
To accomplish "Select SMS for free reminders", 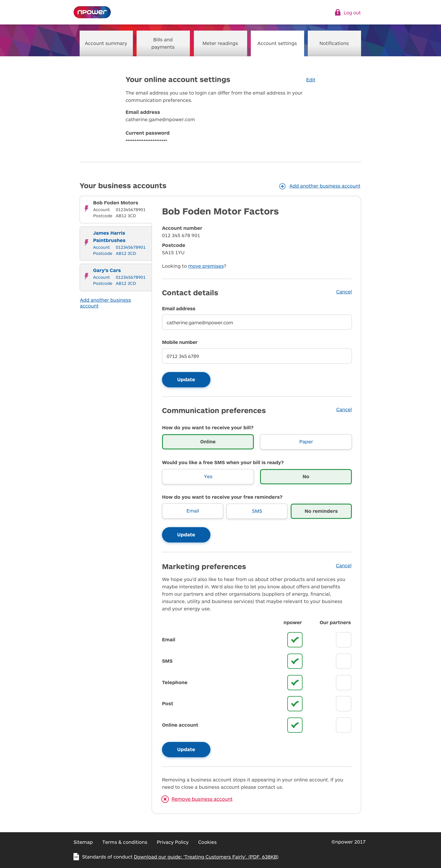I will [x=257, y=511].
